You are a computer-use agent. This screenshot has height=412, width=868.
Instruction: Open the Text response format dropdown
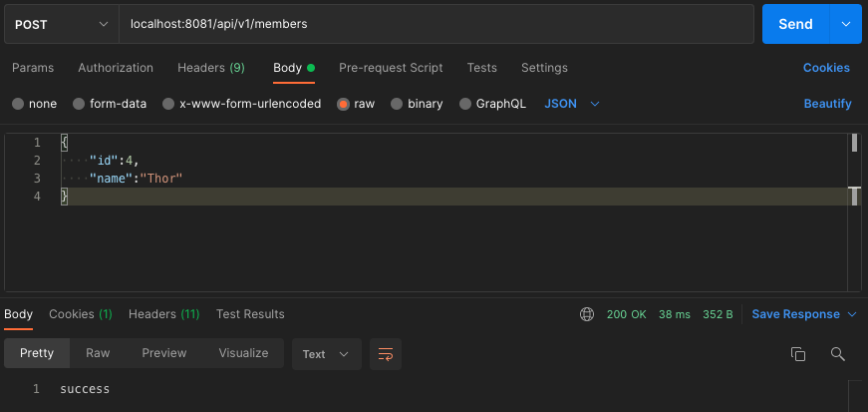click(327, 354)
